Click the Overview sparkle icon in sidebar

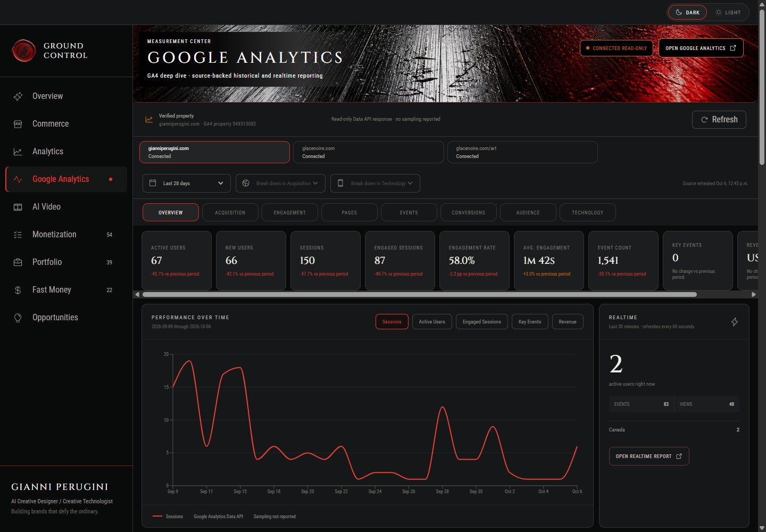click(x=18, y=96)
